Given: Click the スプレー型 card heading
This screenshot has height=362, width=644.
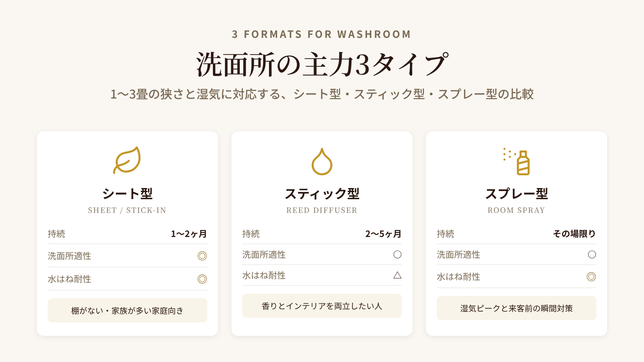Looking at the screenshot, I should pyautogui.click(x=517, y=194).
